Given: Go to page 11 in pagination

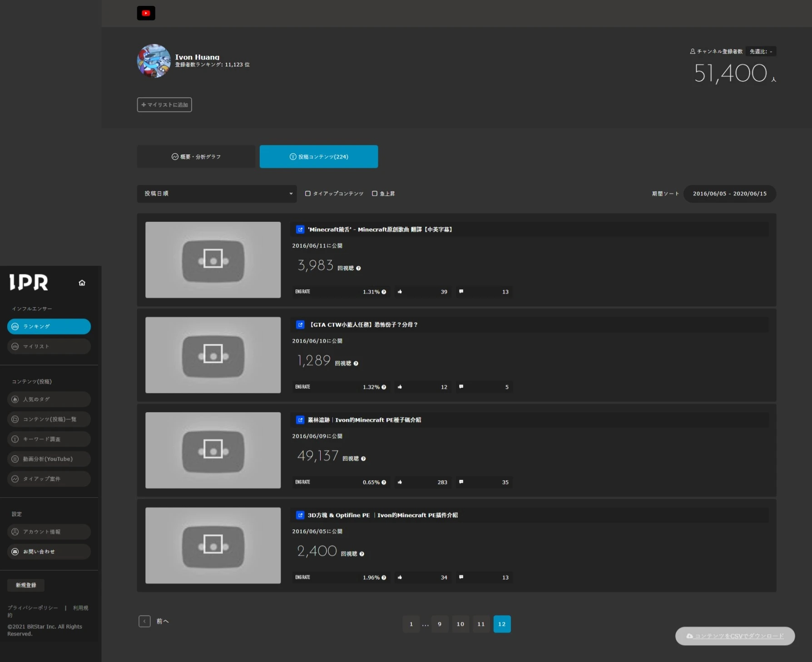Looking at the screenshot, I should tap(481, 624).
